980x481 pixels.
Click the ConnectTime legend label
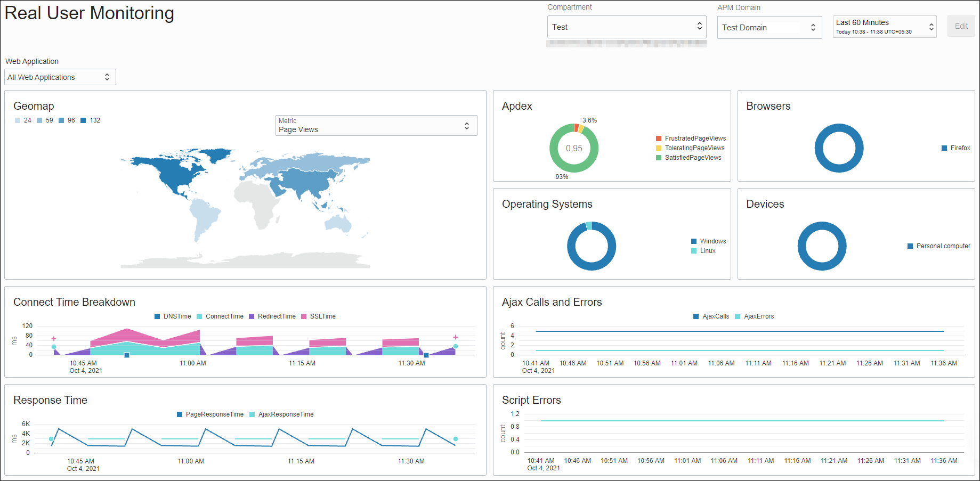point(225,316)
